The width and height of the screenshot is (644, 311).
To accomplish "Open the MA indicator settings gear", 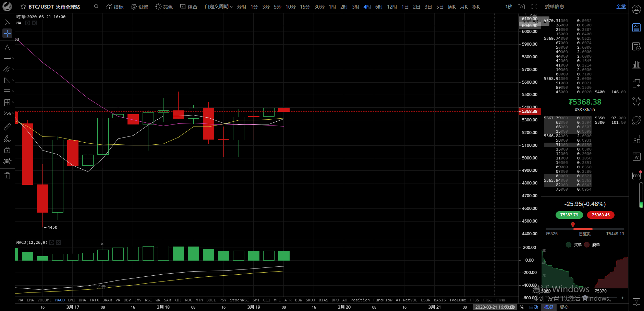I will tap(28, 23).
